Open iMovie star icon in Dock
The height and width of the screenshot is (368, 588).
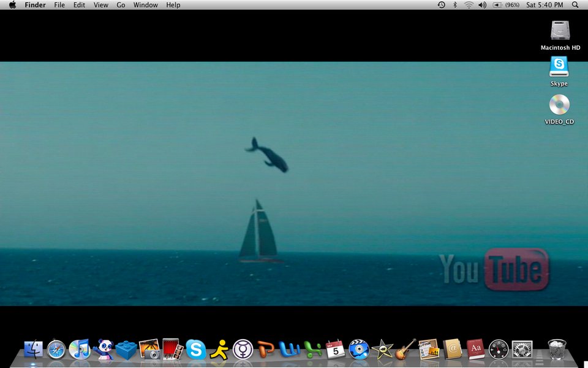[382, 350]
